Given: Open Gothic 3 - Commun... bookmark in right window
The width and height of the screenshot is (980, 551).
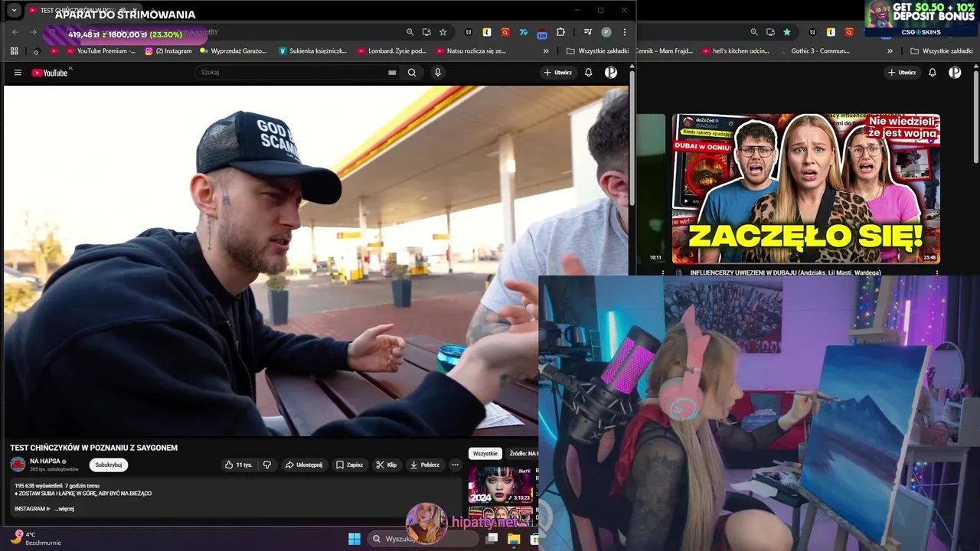Looking at the screenshot, I should (x=815, y=51).
